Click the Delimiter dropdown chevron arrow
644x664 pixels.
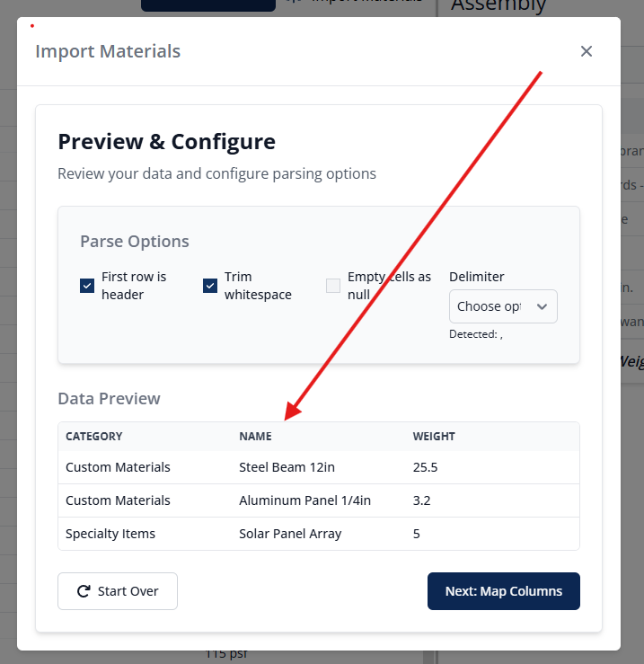coord(542,306)
